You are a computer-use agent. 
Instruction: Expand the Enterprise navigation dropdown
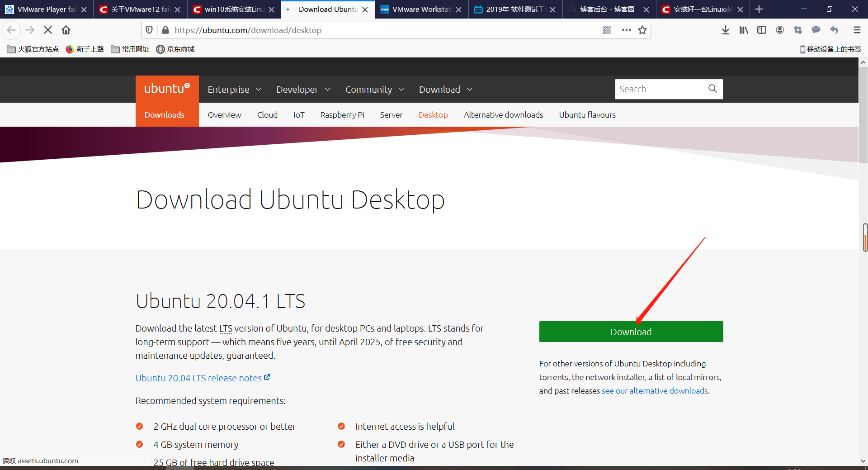pyautogui.click(x=234, y=90)
